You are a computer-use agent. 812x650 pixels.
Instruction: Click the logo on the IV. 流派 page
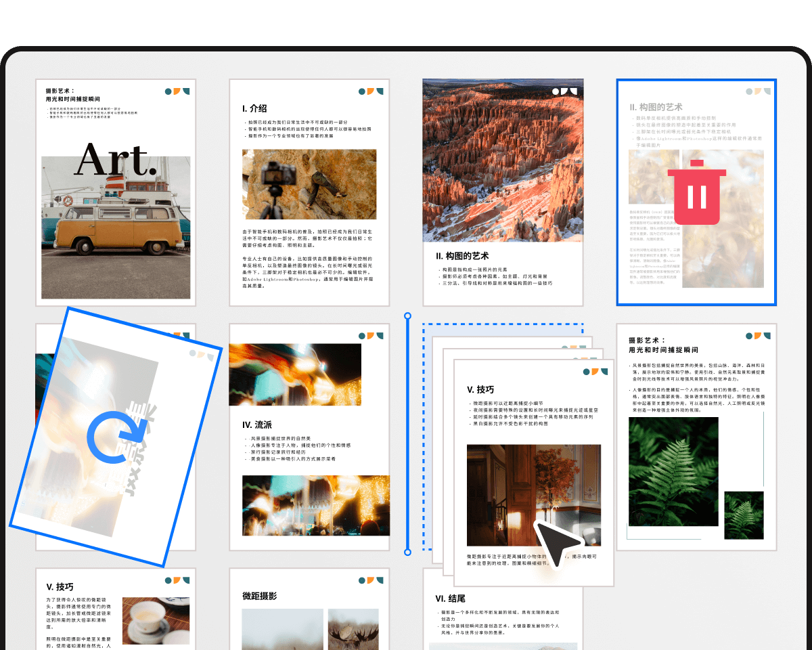tap(371, 335)
